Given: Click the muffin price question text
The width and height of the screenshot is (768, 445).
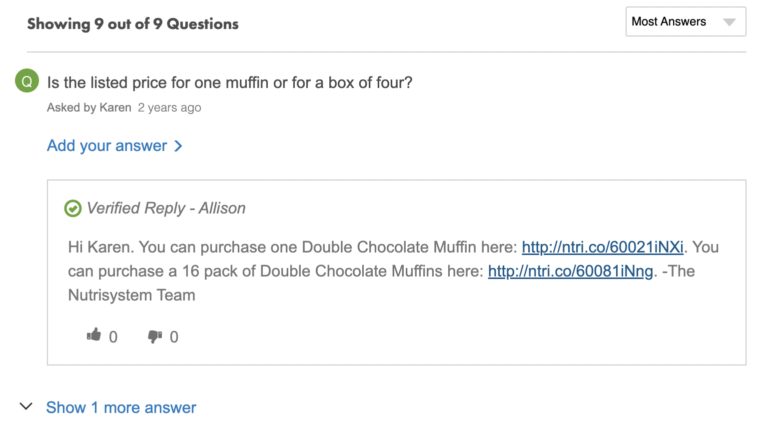Looking at the screenshot, I should click(x=230, y=83).
